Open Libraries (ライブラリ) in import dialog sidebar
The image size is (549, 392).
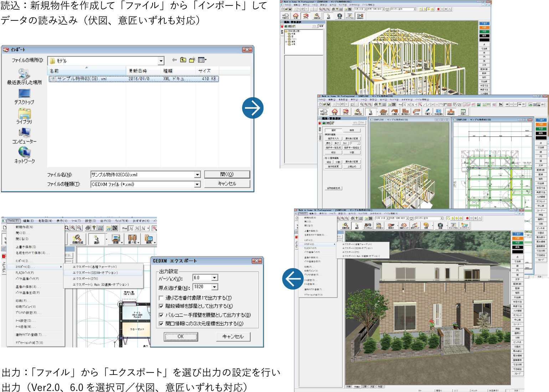pos(24,116)
